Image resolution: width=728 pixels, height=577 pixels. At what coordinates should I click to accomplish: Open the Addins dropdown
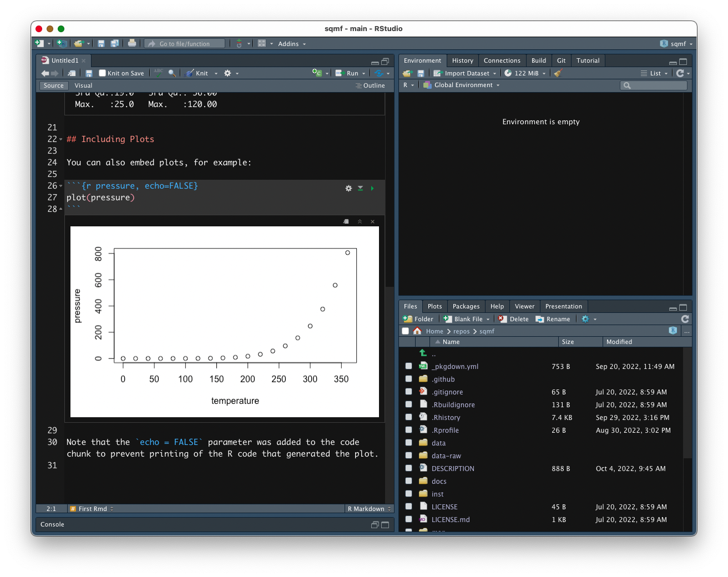292,44
